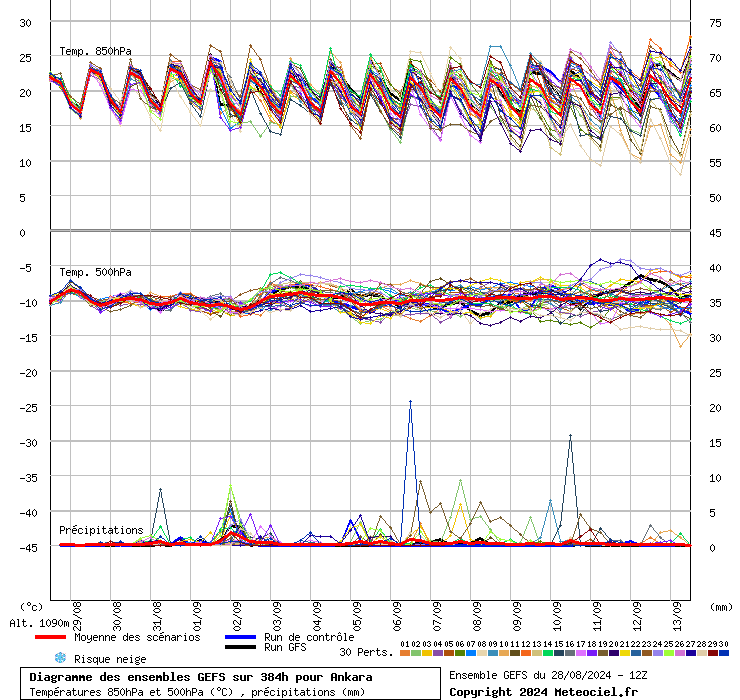The image size is (740, 700).
Task: Pick perturbation 12 orange-red swatch
Action: [x=526, y=653]
